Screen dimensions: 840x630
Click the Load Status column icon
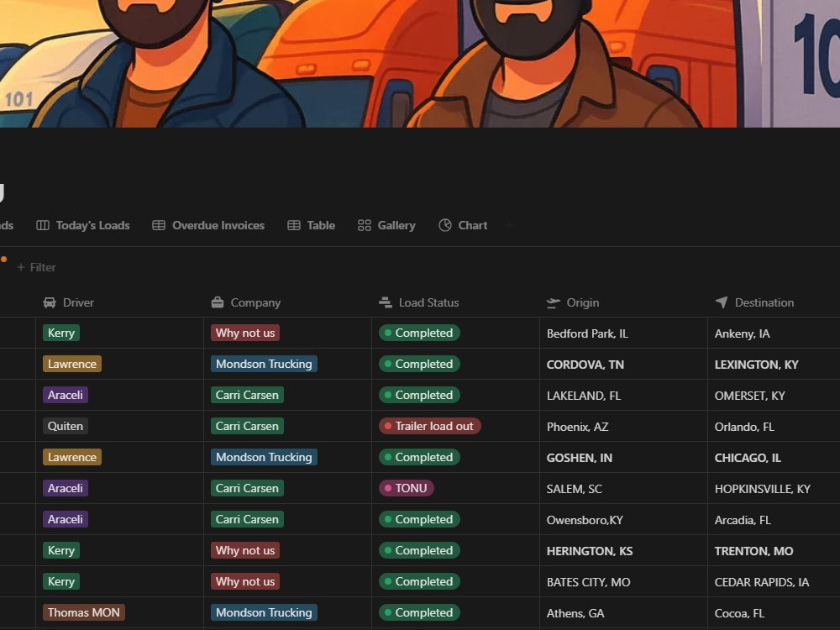[x=386, y=302]
